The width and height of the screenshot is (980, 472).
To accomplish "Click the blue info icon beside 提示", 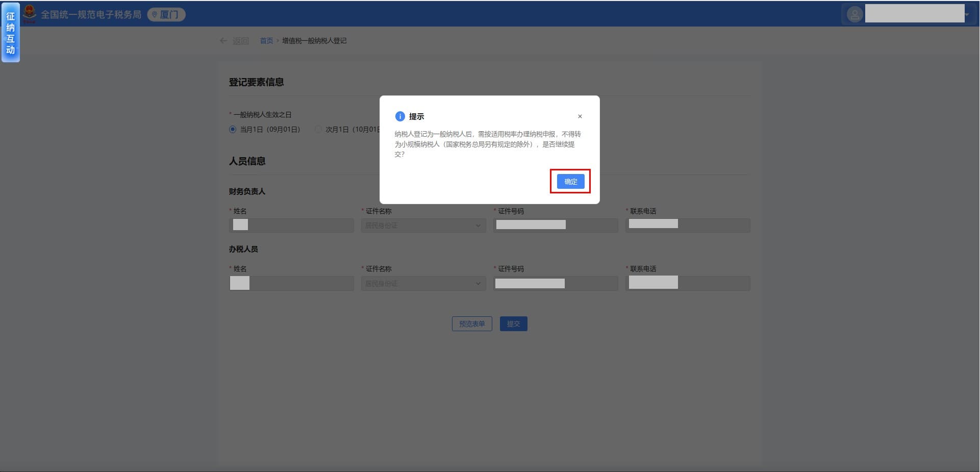I will pos(400,116).
